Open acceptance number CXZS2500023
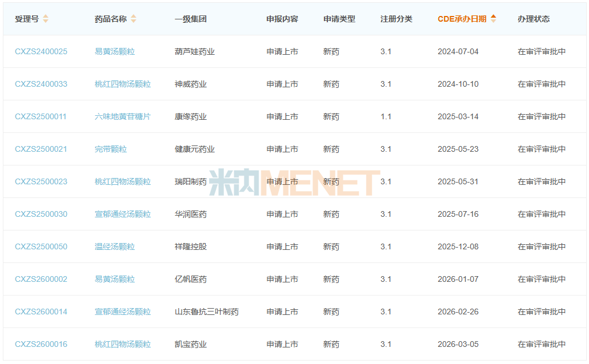589x364 pixels. (x=41, y=181)
